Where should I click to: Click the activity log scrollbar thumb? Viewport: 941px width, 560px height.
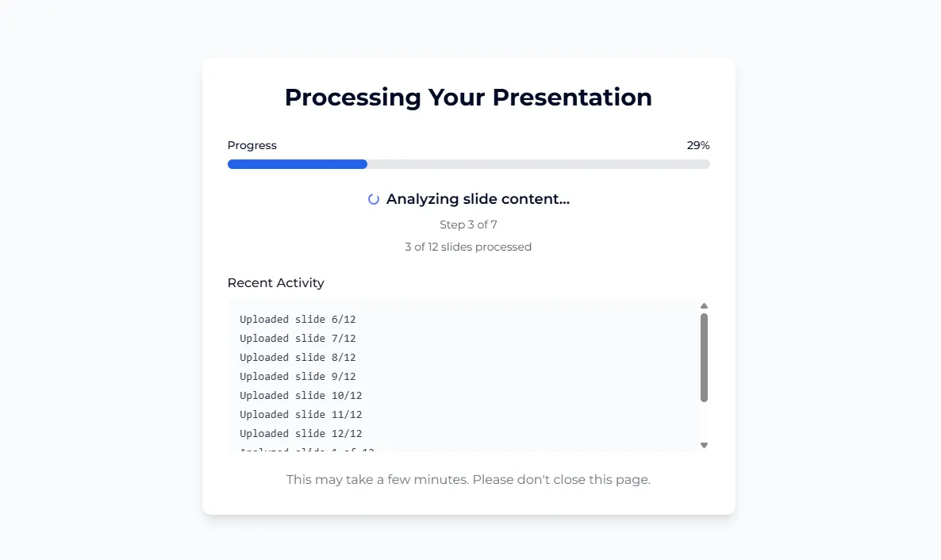tap(704, 357)
